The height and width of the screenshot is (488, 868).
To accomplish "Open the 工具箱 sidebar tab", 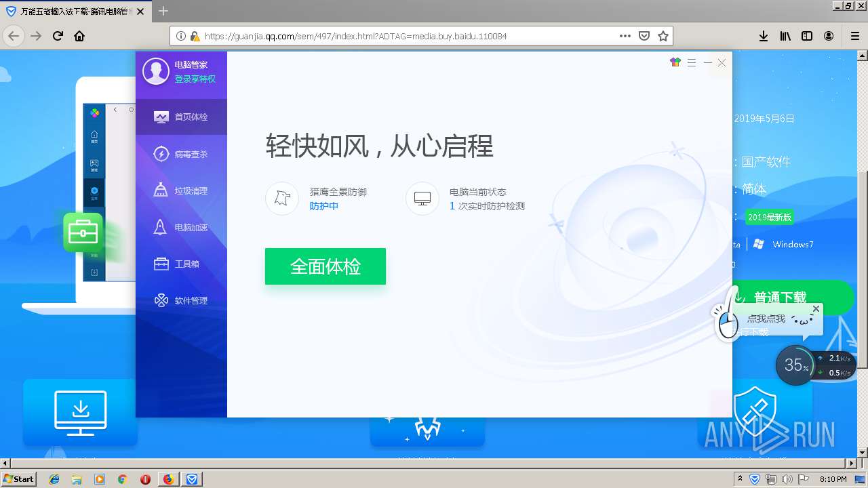I will 181,264.
